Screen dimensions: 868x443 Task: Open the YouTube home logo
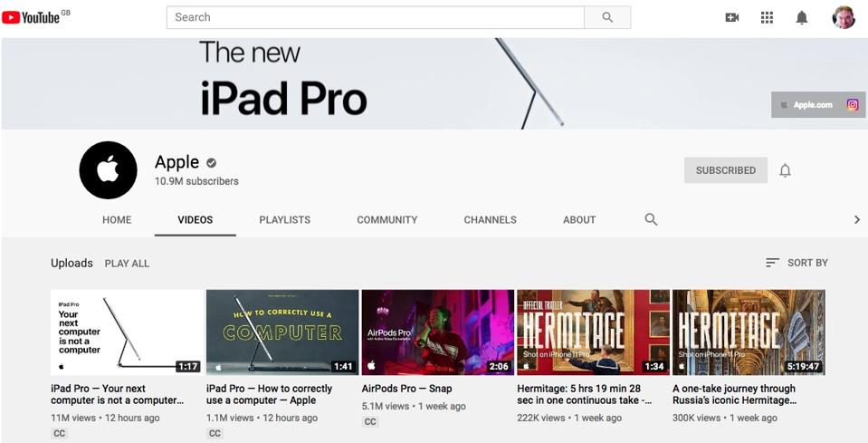[32, 17]
